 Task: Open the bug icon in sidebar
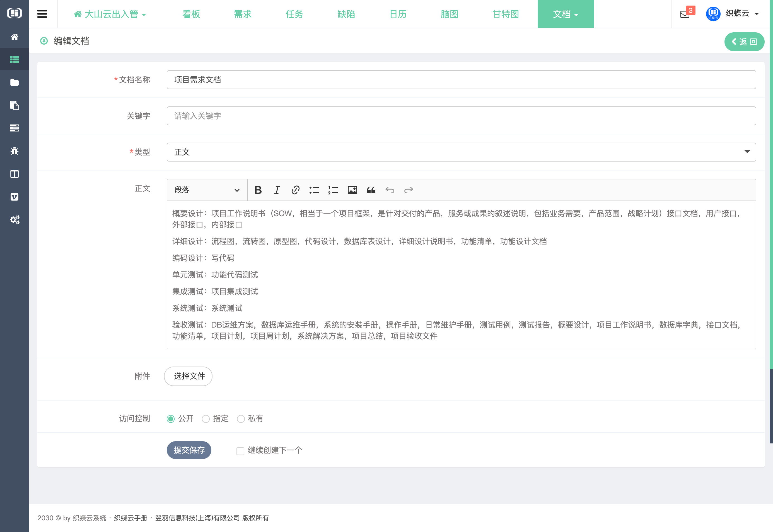tap(14, 151)
